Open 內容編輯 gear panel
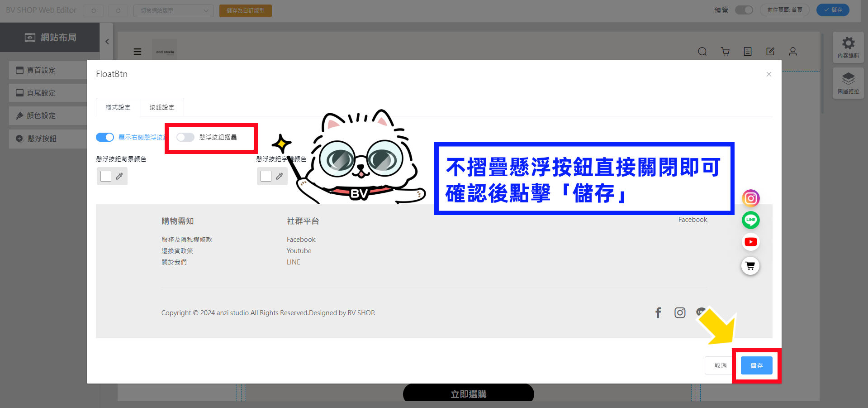 (x=848, y=47)
